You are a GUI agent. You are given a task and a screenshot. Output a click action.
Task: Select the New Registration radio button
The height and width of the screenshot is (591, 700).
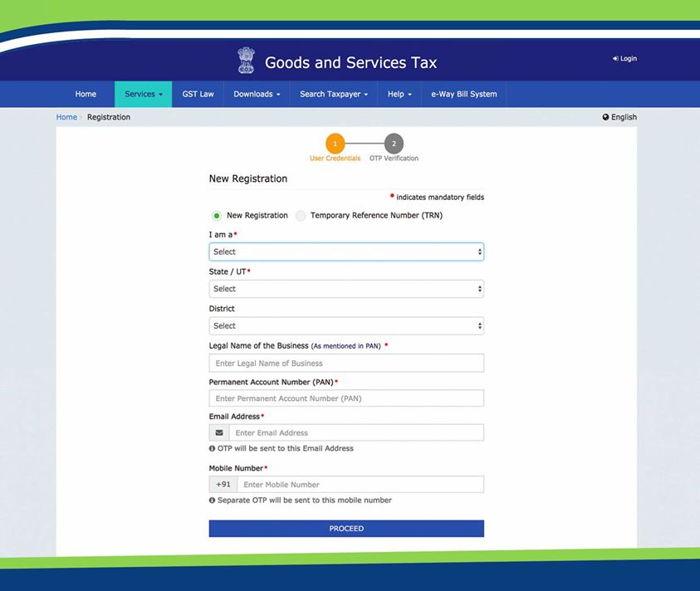coord(217,216)
